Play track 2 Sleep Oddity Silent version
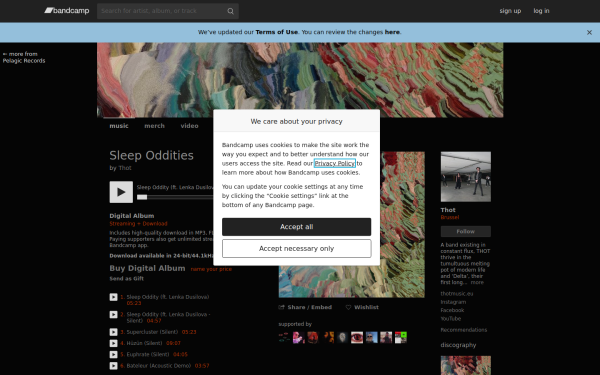 pyautogui.click(x=113, y=315)
